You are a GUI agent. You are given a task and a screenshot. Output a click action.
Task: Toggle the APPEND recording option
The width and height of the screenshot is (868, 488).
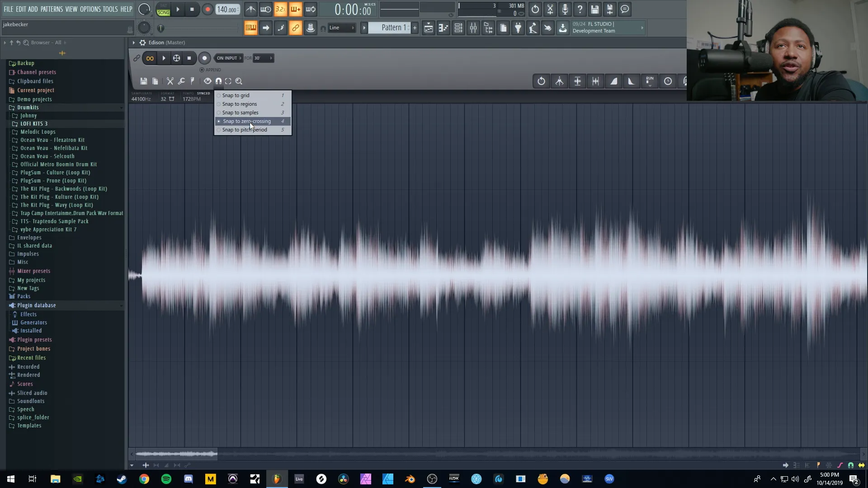pos(202,70)
